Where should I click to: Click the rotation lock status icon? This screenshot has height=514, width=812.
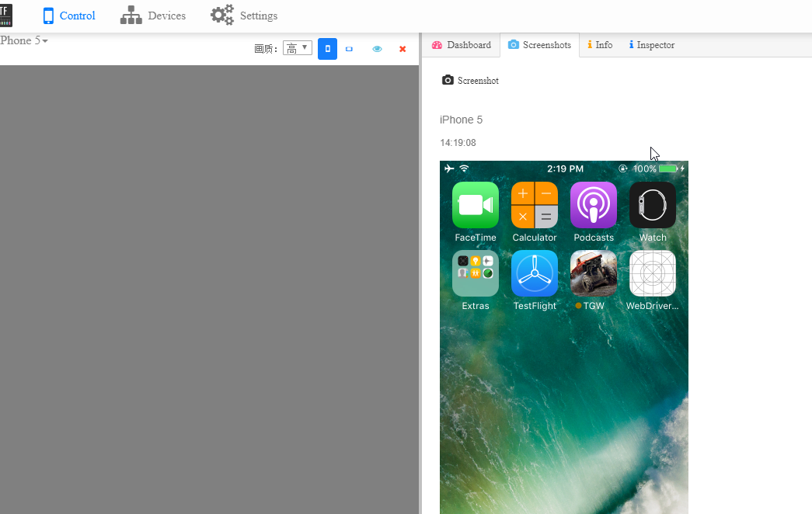[x=623, y=168]
